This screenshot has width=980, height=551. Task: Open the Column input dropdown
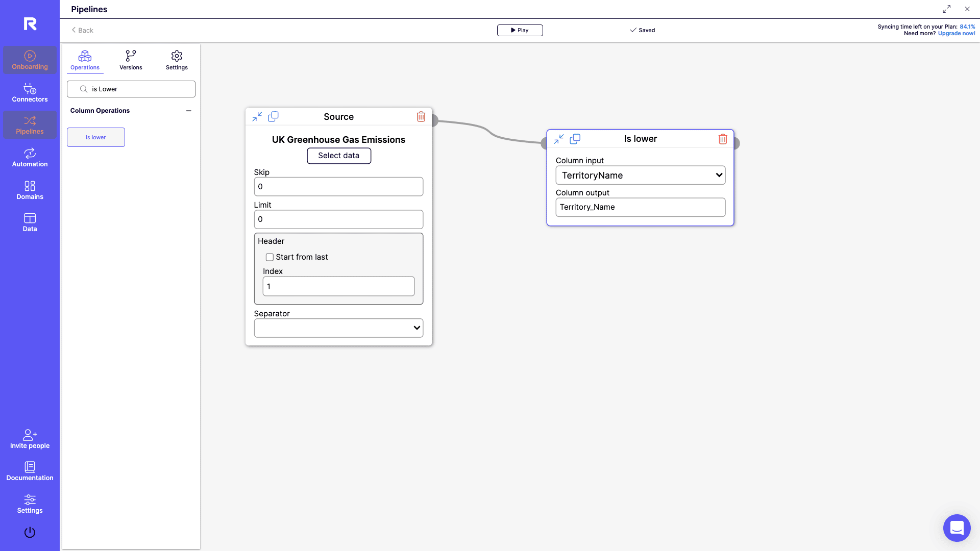640,176
